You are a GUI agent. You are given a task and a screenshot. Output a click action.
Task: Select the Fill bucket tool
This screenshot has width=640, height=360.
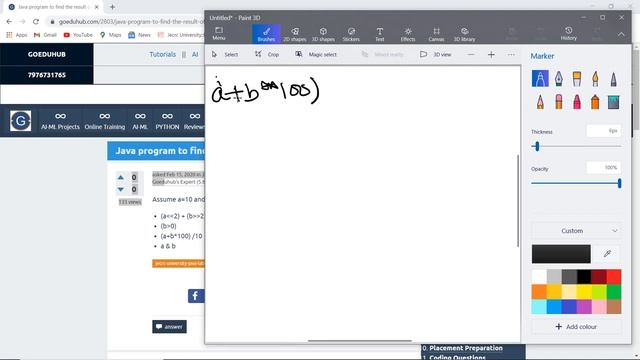click(x=613, y=101)
